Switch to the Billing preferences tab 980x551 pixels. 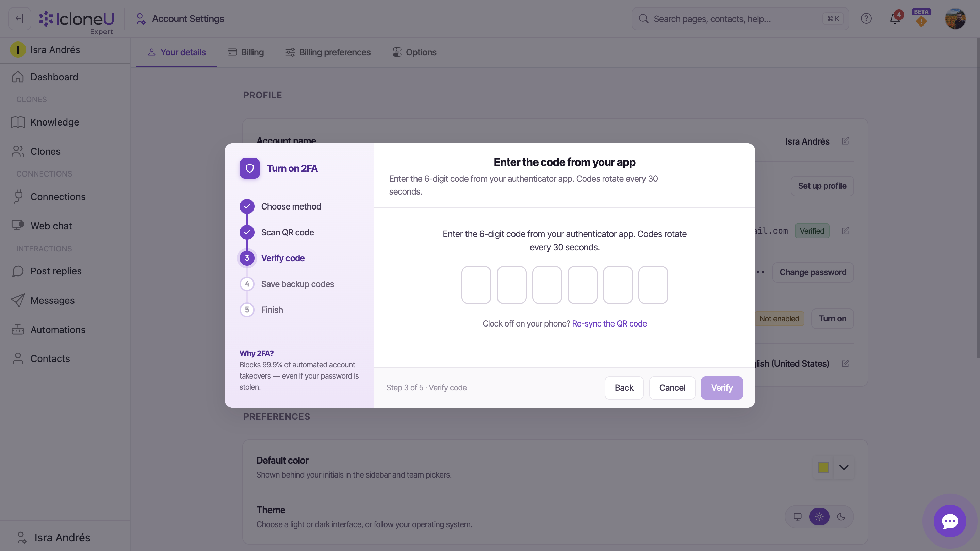click(x=328, y=52)
